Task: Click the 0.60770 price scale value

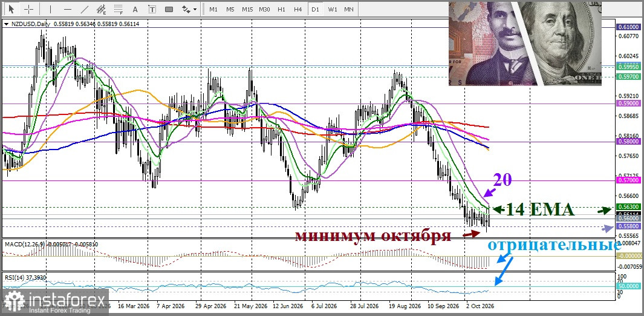Action: pos(628,36)
